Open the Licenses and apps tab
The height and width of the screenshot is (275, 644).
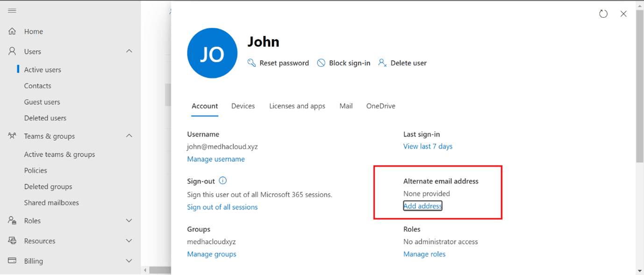(297, 106)
